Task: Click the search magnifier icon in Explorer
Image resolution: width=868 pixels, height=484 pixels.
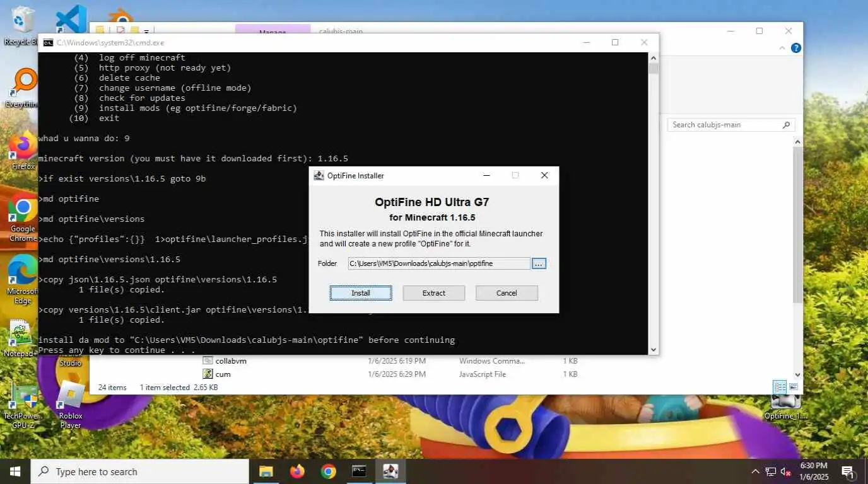Action: pyautogui.click(x=786, y=125)
